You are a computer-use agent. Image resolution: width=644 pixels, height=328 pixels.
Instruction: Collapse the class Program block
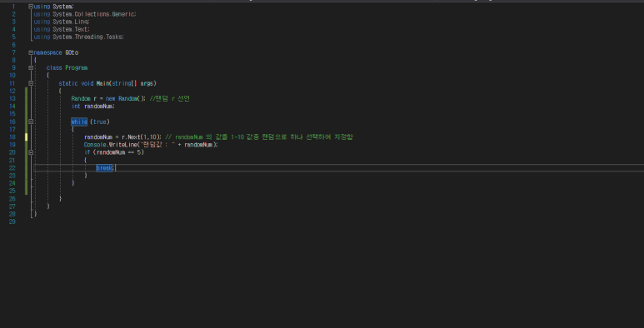[31, 67]
